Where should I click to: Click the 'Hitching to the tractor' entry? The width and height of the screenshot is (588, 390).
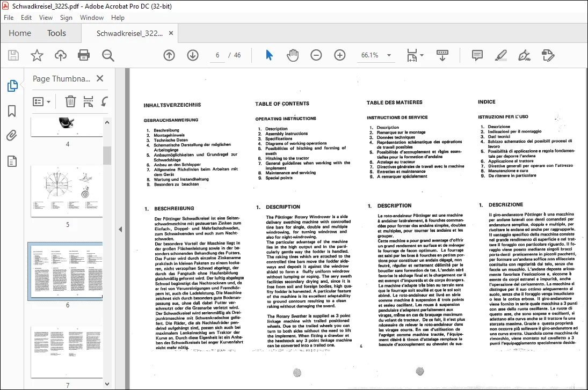[x=287, y=158]
